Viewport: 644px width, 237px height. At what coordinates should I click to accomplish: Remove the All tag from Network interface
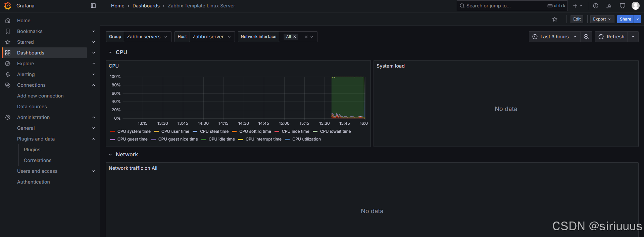[x=295, y=37]
